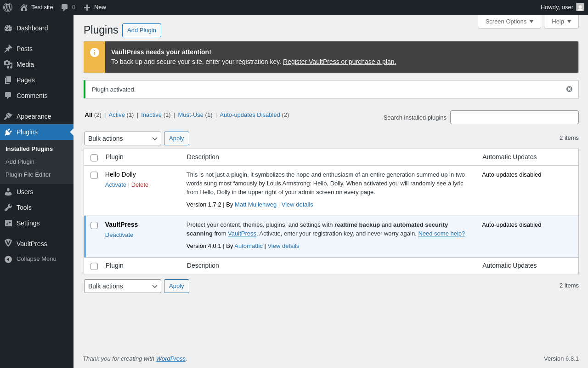Image resolution: width=588 pixels, height=368 pixels.
Task: Deactivate the VaultPress plugin
Action: pos(119,235)
